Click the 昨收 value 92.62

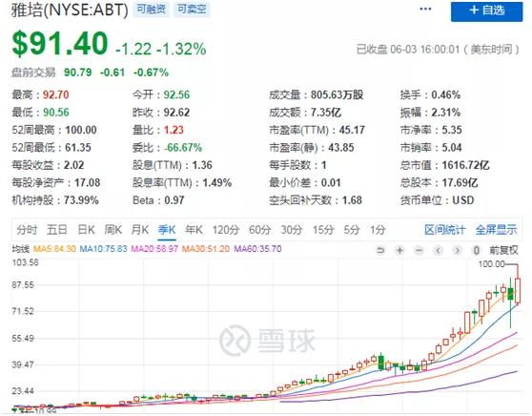point(176,113)
